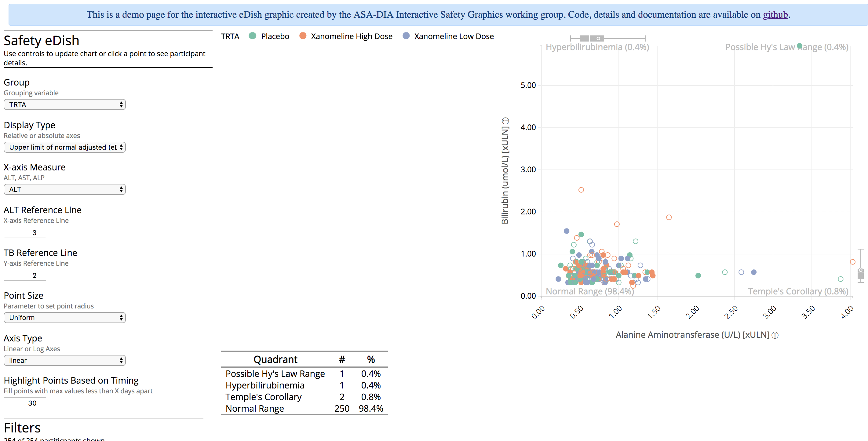The image size is (868, 441).
Task: Click the TB Reference Line input field
Action: [x=25, y=275]
